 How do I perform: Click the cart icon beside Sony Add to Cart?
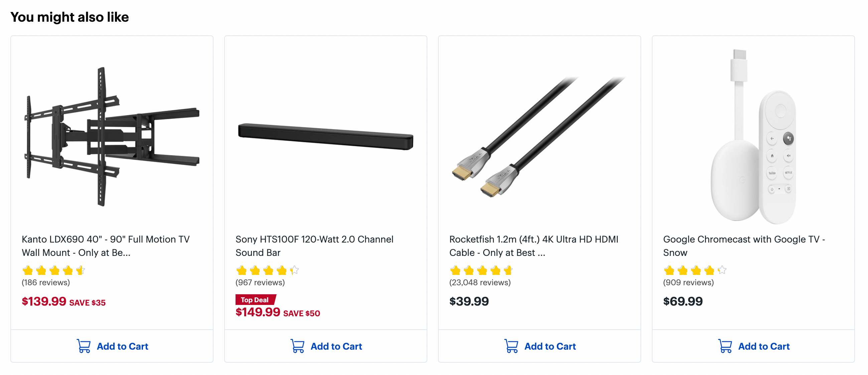pyautogui.click(x=297, y=346)
